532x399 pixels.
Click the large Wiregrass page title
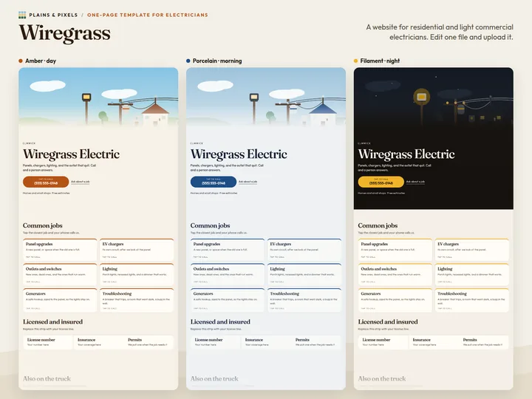tap(64, 33)
